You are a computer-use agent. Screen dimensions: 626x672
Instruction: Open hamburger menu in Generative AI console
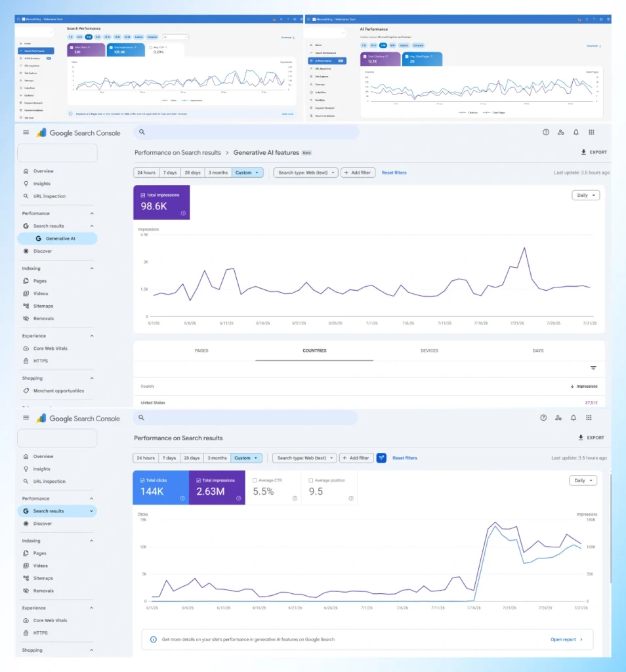point(26,133)
